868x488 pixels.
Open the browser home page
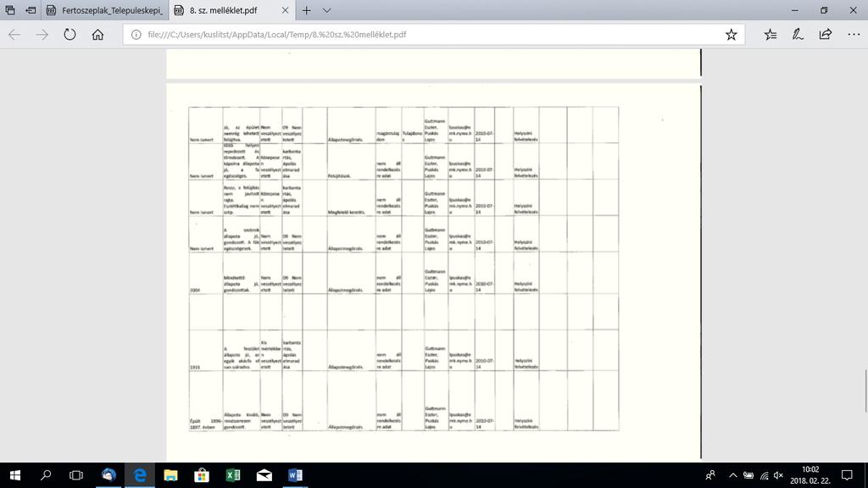[98, 34]
